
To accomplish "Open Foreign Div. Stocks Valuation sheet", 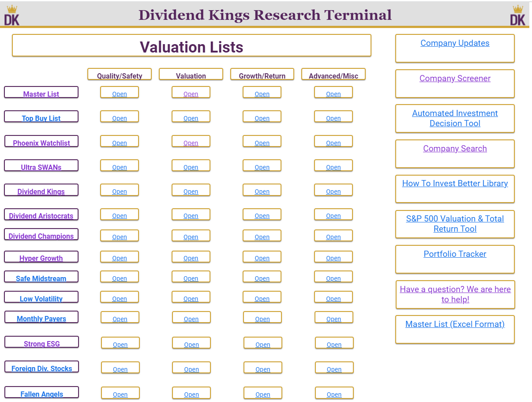I will click(x=191, y=369).
